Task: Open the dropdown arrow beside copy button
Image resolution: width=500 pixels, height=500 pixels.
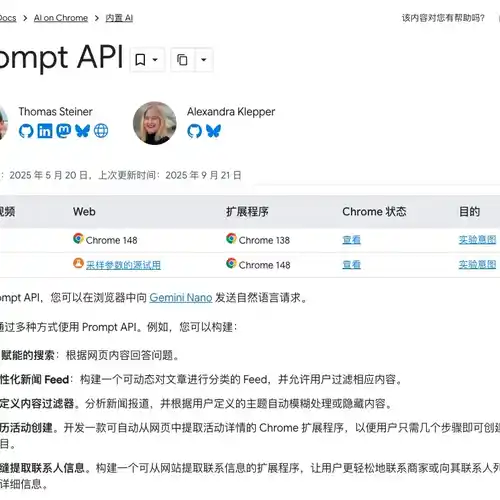Action: [x=204, y=60]
